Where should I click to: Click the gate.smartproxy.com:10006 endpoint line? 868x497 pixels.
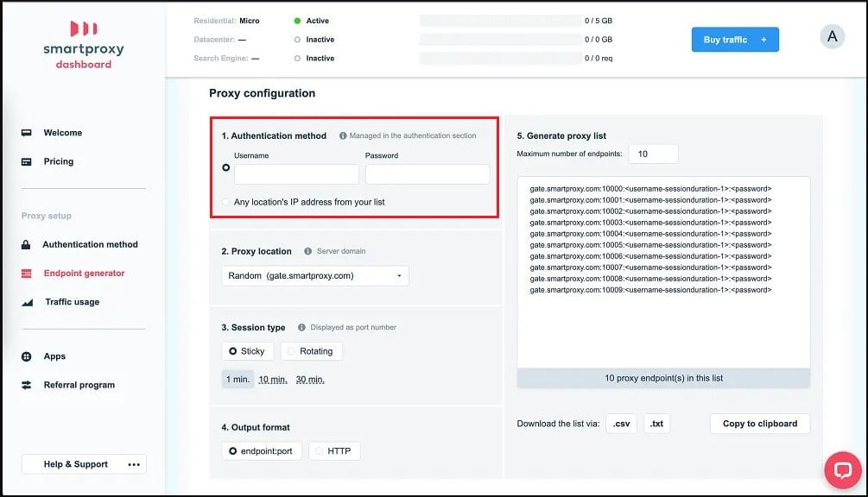pos(650,256)
